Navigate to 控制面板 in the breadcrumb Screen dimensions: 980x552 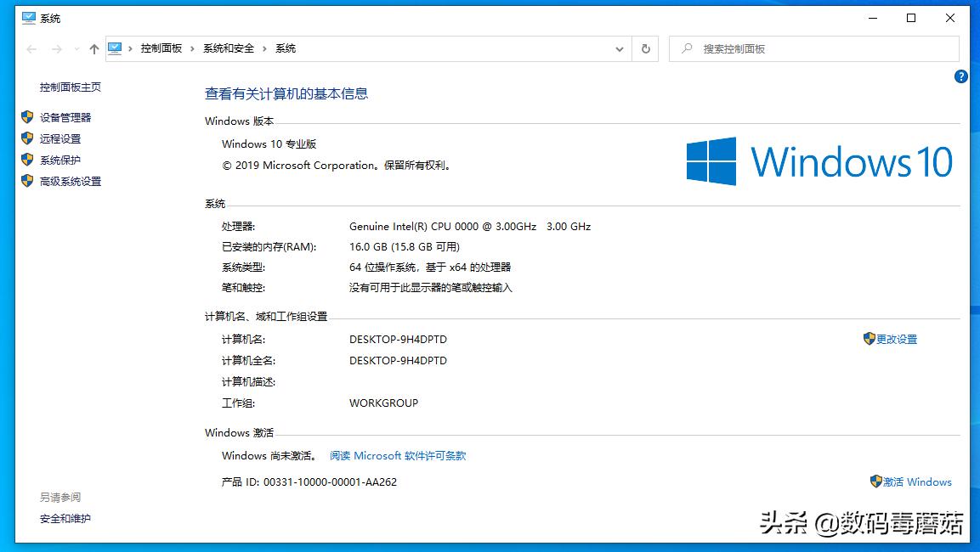point(161,48)
